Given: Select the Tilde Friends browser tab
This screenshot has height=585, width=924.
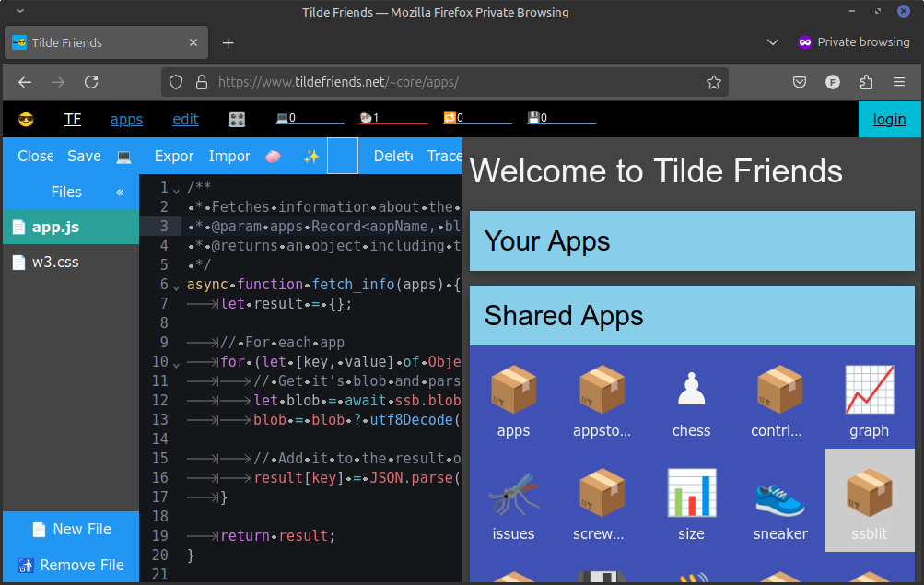Looking at the screenshot, I should pos(101,42).
